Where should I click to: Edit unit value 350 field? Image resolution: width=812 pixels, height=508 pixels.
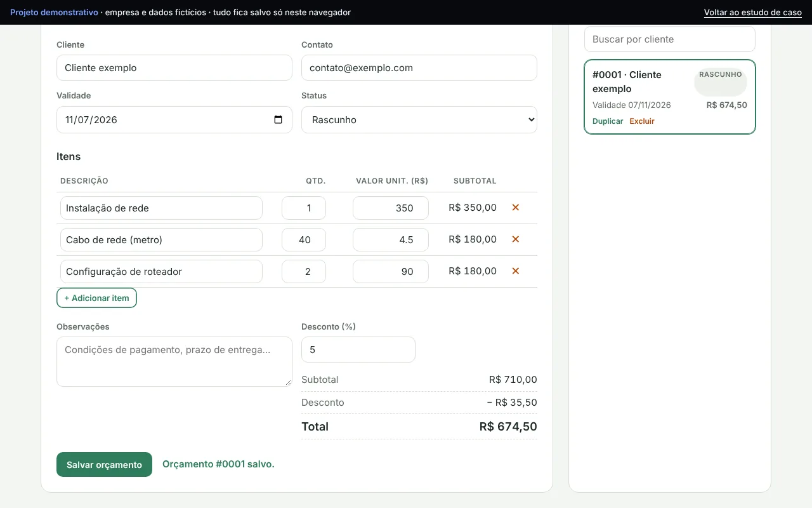click(x=391, y=208)
